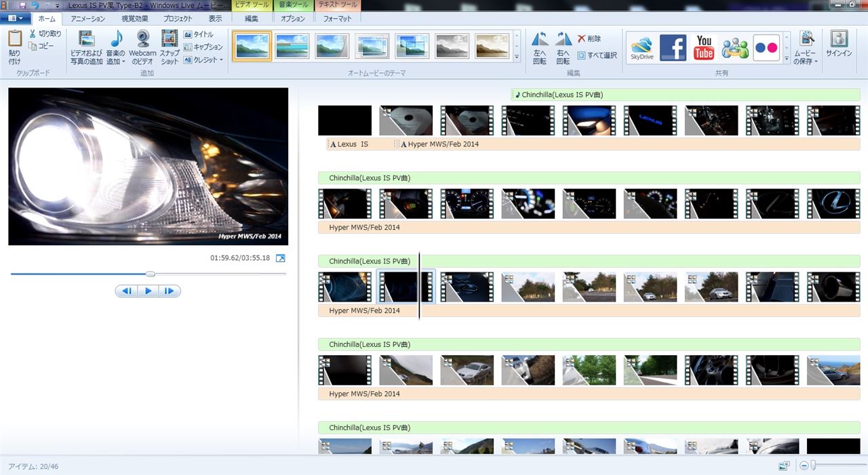Select the second AutoMovie theme thumbnail
The image size is (868, 475).
coord(292,46)
